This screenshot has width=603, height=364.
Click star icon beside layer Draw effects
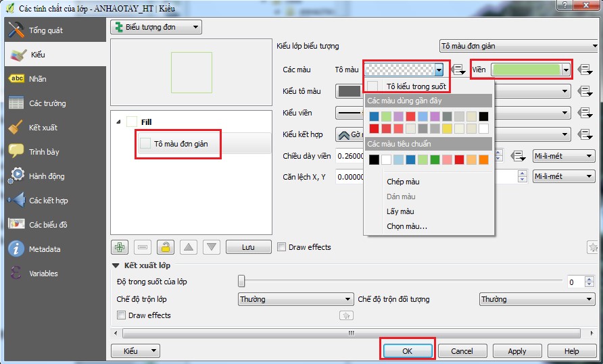[x=346, y=315]
